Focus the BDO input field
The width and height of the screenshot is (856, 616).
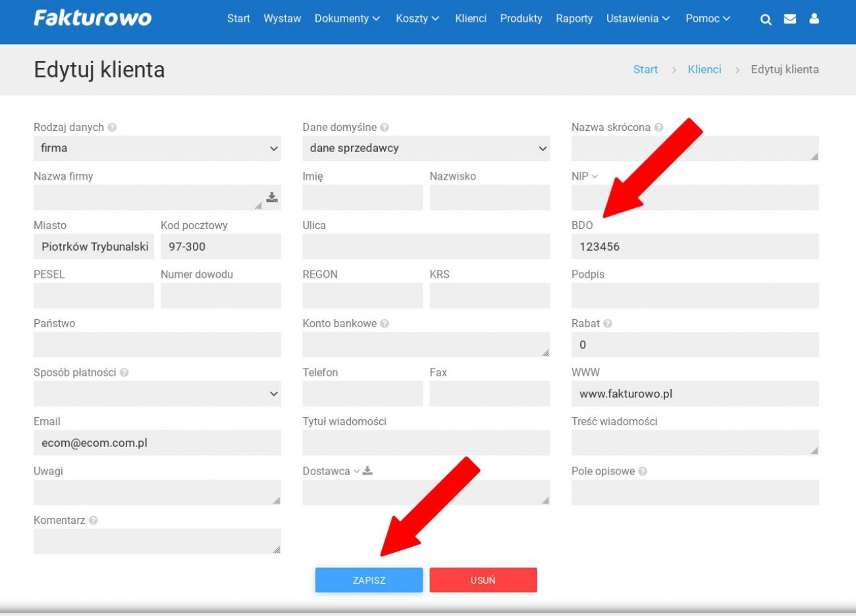tap(695, 247)
